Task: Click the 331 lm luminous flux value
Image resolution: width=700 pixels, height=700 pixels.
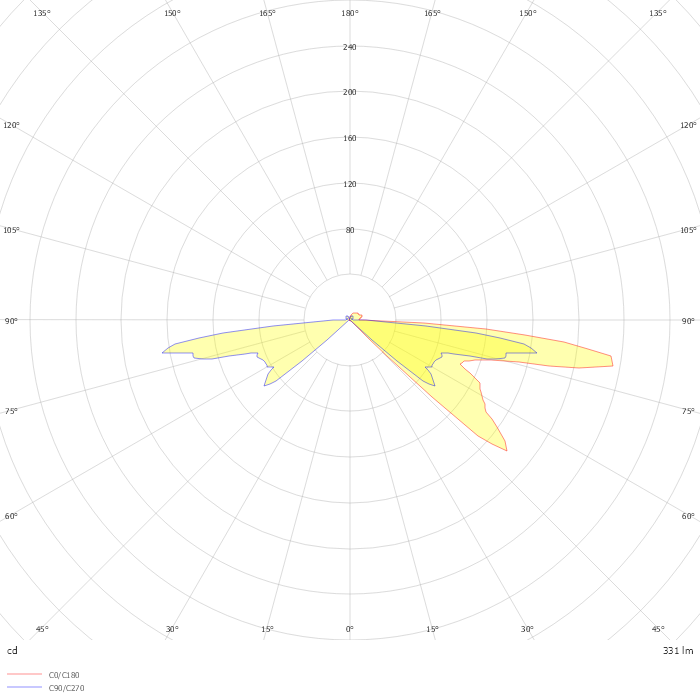Action: click(x=678, y=650)
